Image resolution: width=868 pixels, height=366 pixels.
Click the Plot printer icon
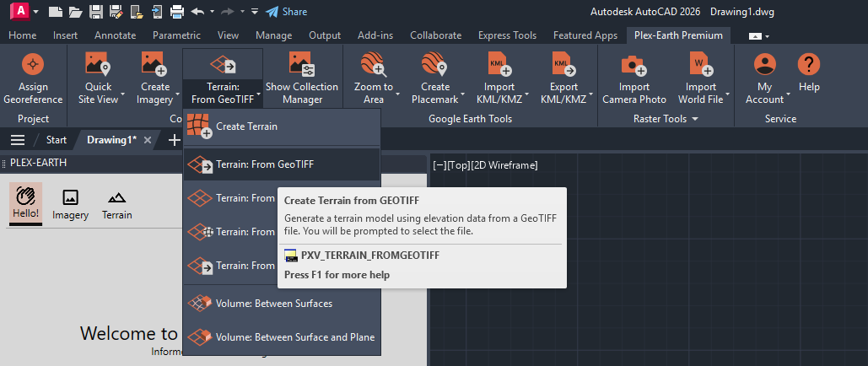(x=177, y=11)
